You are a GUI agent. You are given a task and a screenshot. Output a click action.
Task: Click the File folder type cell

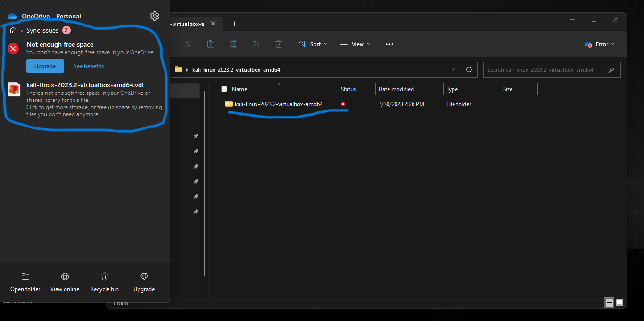click(x=459, y=104)
